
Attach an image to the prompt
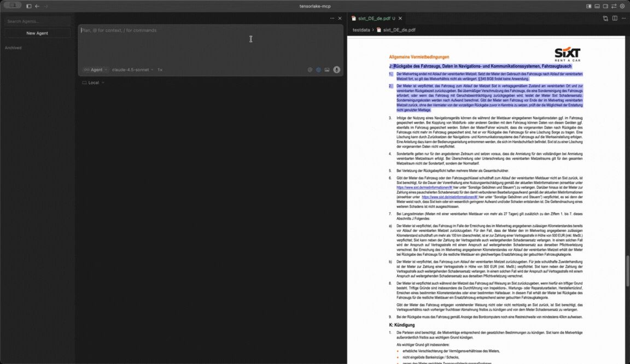click(x=327, y=69)
